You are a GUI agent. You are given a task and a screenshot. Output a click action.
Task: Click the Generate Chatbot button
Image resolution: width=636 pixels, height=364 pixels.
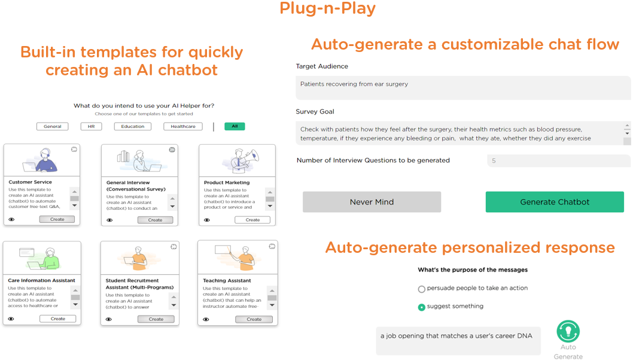(555, 202)
